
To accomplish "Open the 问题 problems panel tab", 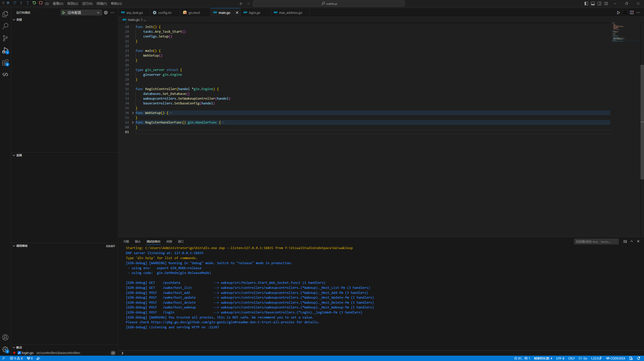I will (x=126, y=242).
